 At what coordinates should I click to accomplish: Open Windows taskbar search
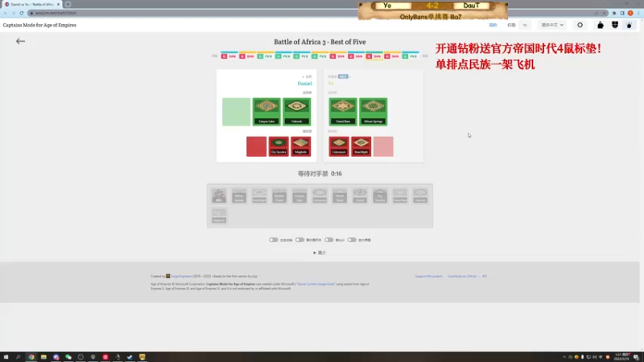(18, 357)
